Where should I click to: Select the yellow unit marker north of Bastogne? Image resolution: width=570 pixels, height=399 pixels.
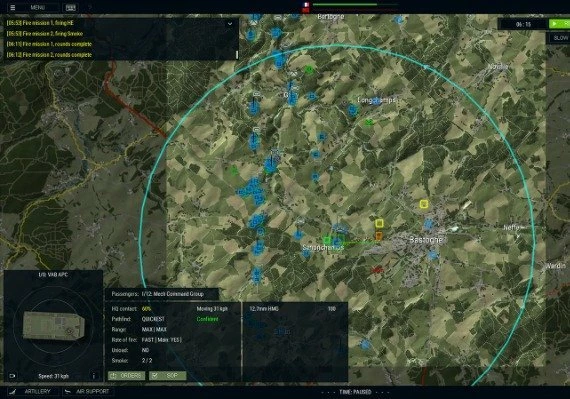coord(424,204)
